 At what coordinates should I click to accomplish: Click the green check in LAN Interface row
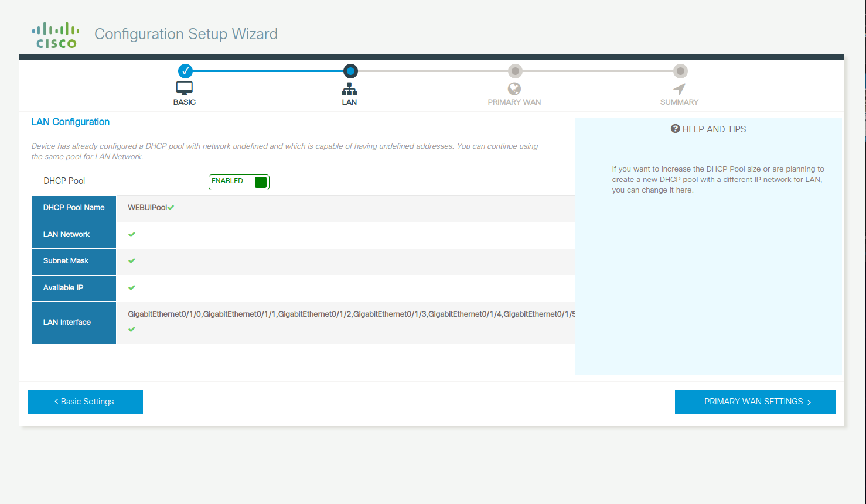tap(131, 329)
